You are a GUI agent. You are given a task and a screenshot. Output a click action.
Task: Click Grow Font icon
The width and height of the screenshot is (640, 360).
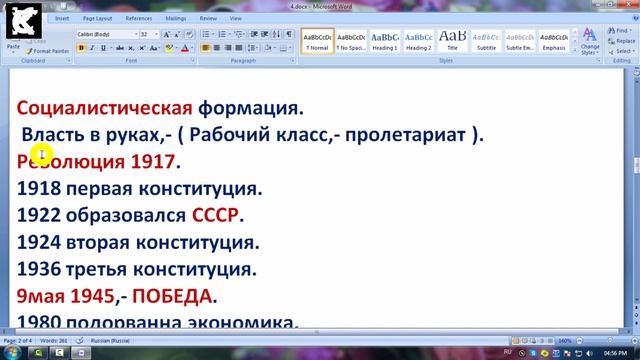pyautogui.click(x=167, y=35)
